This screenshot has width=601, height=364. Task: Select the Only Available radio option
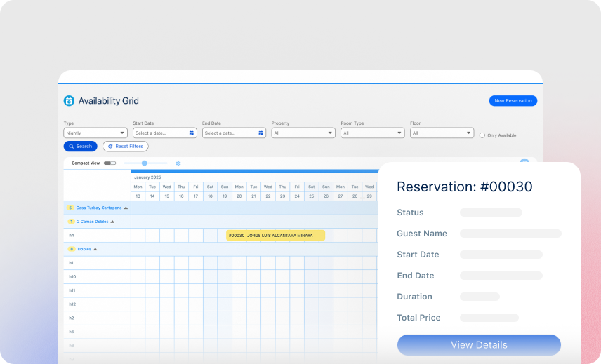[482, 135]
